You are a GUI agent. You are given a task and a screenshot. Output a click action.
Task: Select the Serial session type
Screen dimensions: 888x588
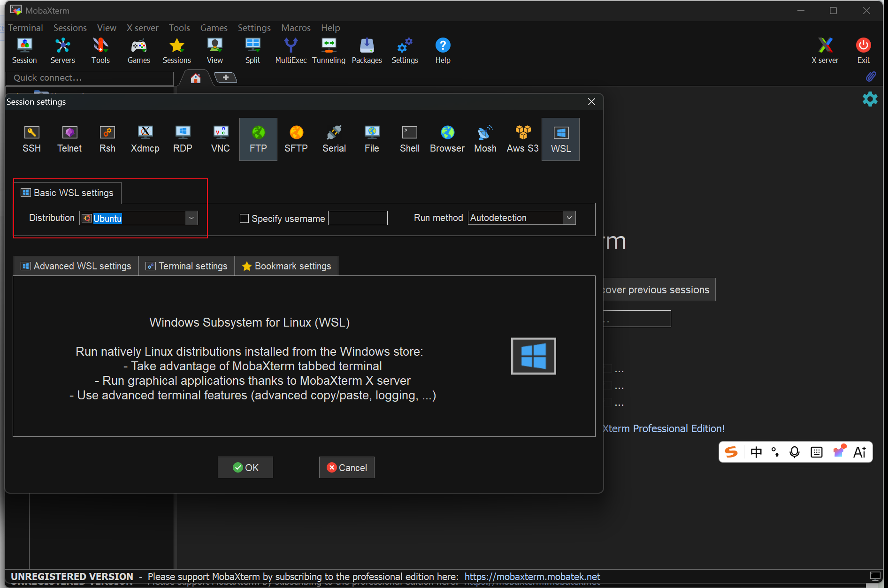(334, 139)
